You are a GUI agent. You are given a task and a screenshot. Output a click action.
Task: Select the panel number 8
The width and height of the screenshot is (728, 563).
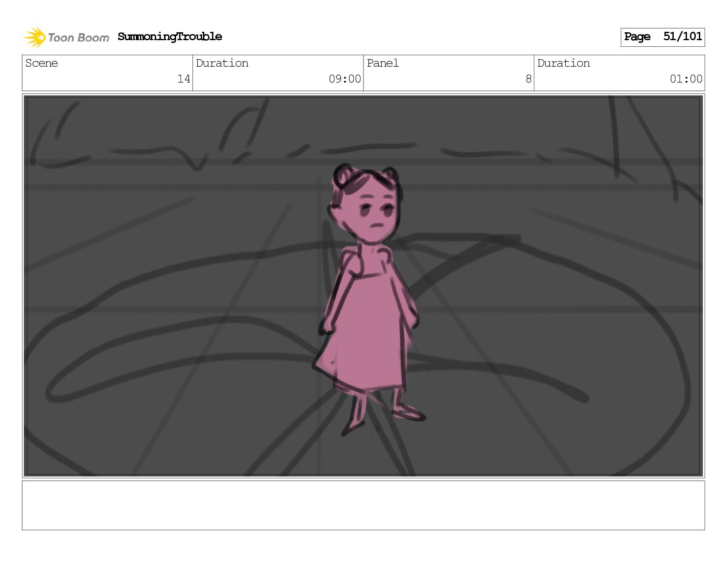click(528, 79)
